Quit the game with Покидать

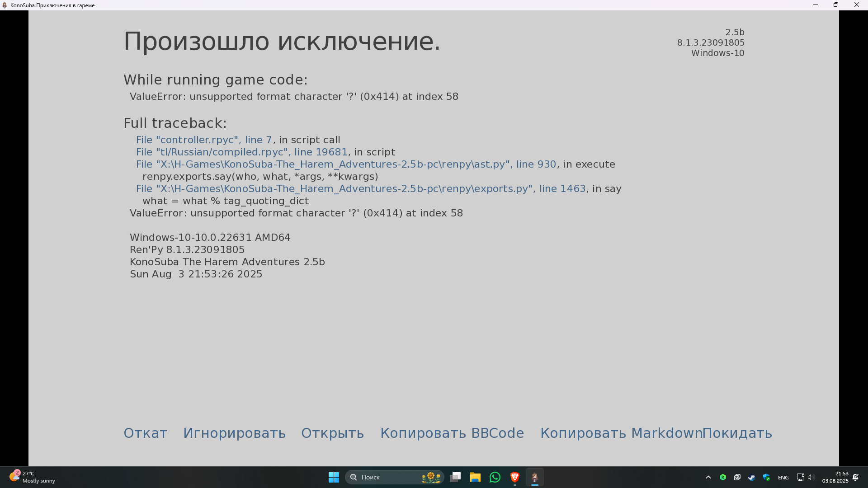pos(737,433)
